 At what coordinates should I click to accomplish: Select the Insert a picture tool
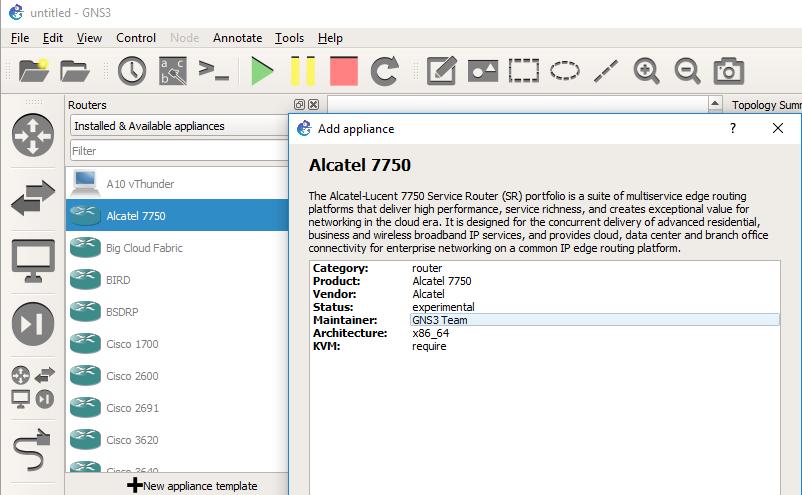tap(483, 71)
